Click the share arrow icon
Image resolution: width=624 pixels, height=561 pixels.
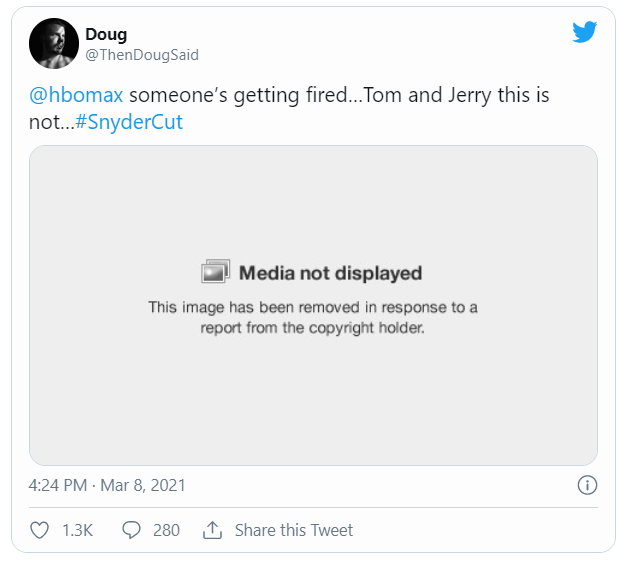coord(212,530)
